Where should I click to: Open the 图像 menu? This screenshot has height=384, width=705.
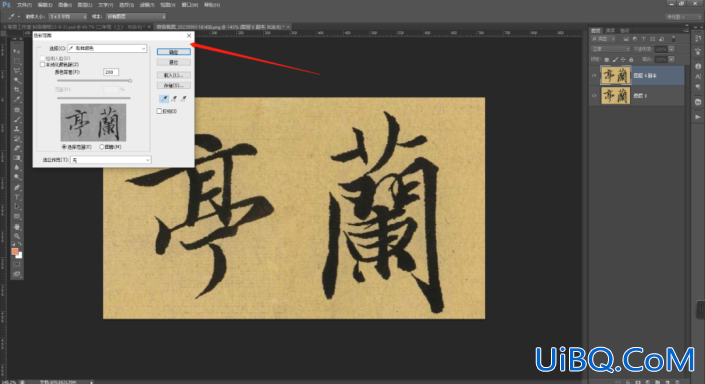point(65,5)
